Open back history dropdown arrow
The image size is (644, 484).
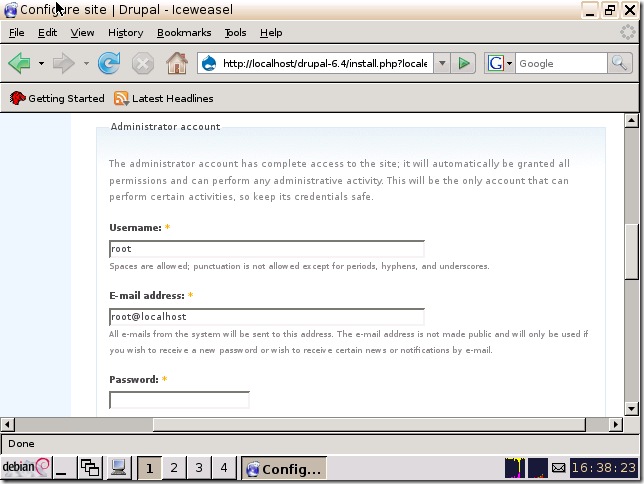pyautogui.click(x=41, y=63)
